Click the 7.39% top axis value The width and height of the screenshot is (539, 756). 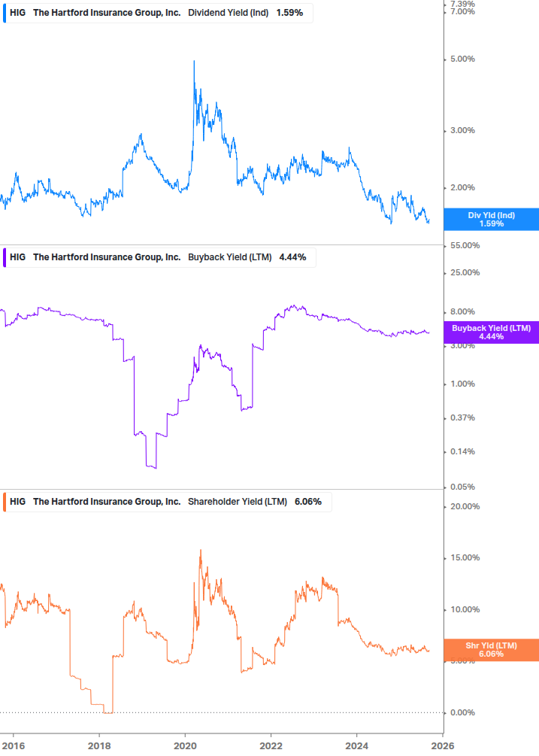(462, 4)
